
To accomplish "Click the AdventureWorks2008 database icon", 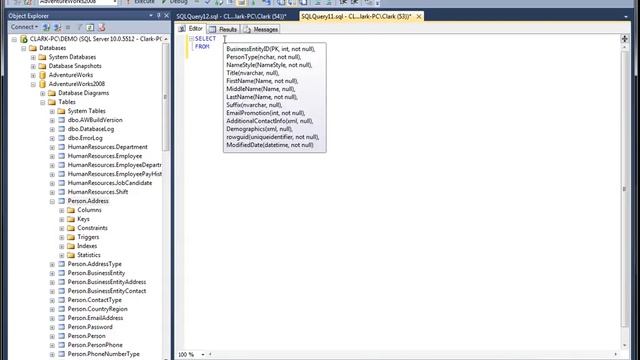I will click(42, 84).
